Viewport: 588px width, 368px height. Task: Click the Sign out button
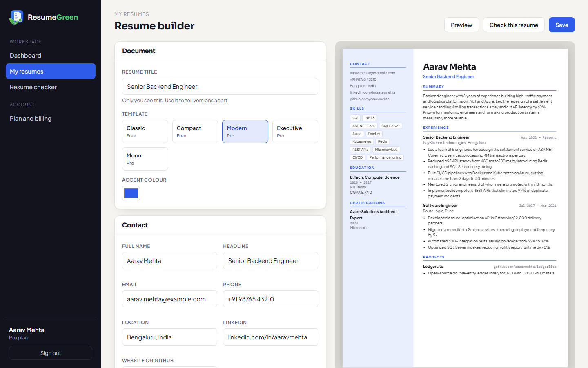(51, 353)
